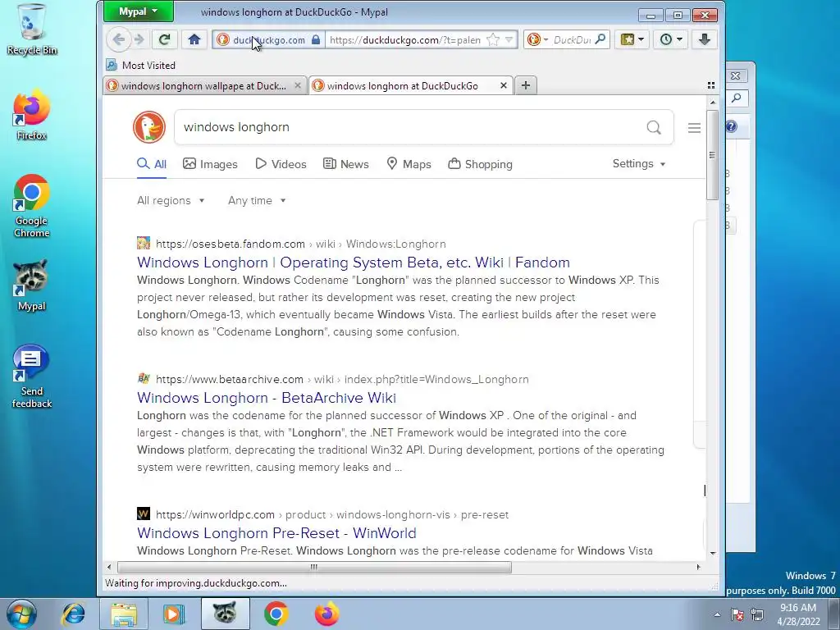Click the horizontal scrollbar thumb

pyautogui.click(x=314, y=568)
